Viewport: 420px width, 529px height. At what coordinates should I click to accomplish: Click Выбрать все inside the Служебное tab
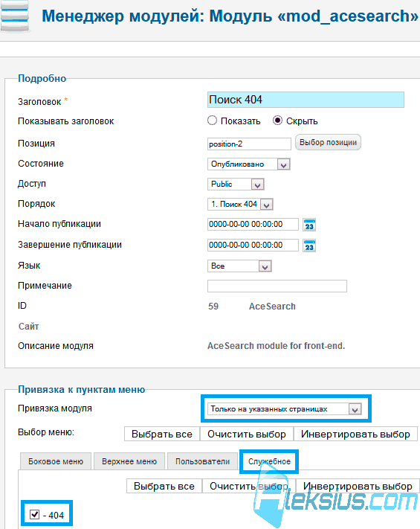click(164, 486)
